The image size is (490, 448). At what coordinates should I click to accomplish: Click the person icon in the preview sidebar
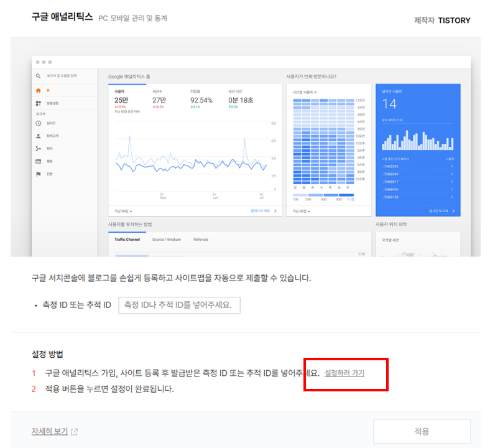39,136
